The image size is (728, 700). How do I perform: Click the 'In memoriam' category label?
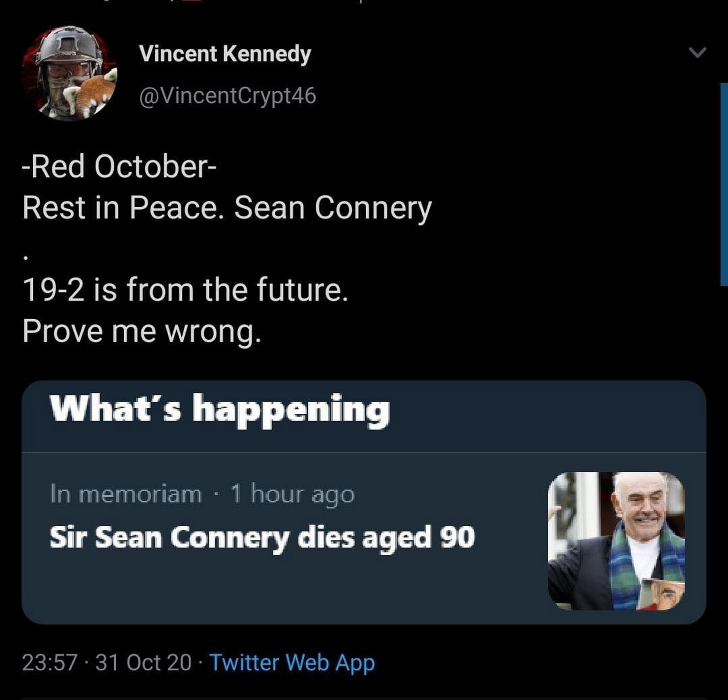click(126, 495)
